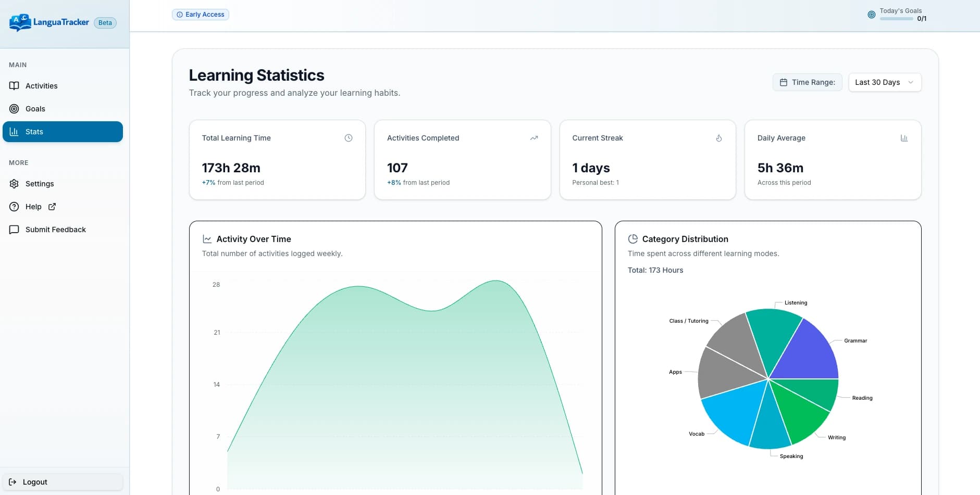
Task: Click the Stats bar chart icon
Action: (15, 132)
